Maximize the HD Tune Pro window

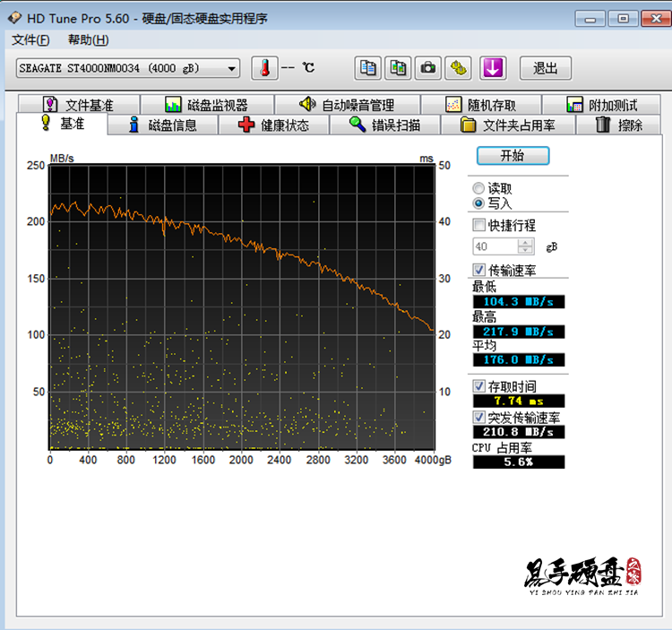623,19
